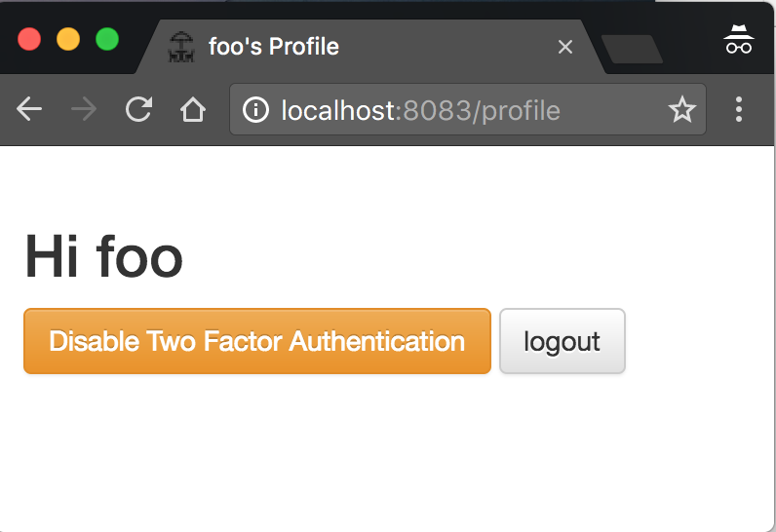Click the Hi foo heading
Image resolution: width=776 pixels, height=532 pixels.
(x=104, y=257)
